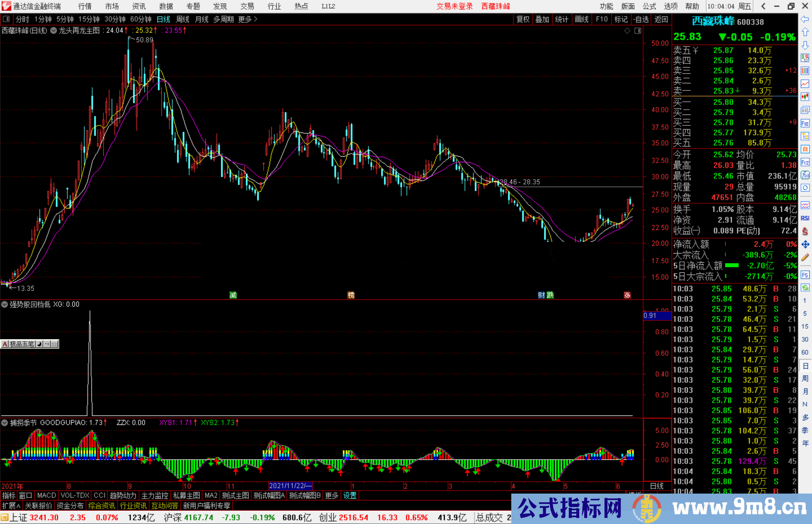Viewport: 812px width, 524px height.
Task: Toggle the 强势股回档低 indicator round button
Action: point(5,304)
